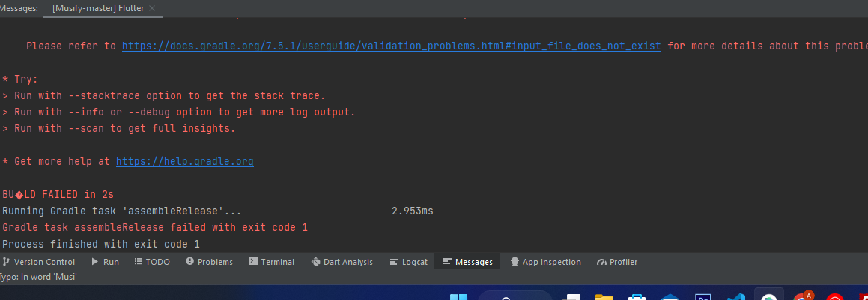Close the [Musify-master] Flutter tab
The width and height of the screenshot is (868, 300).
tap(152, 8)
